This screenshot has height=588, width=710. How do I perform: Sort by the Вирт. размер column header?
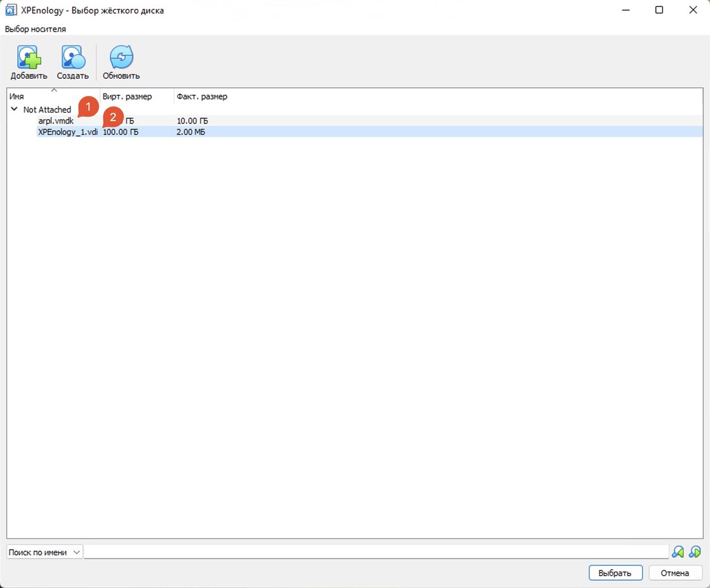pos(137,96)
